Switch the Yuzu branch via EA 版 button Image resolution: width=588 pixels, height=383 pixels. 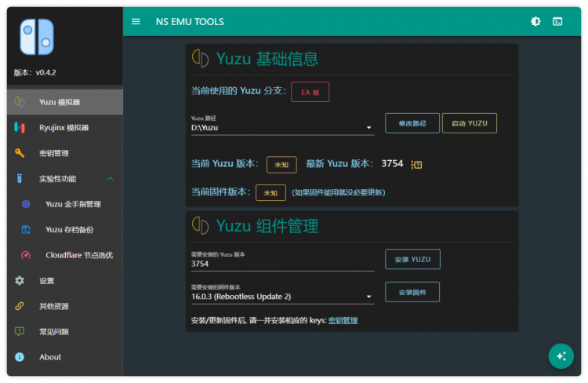click(x=310, y=92)
